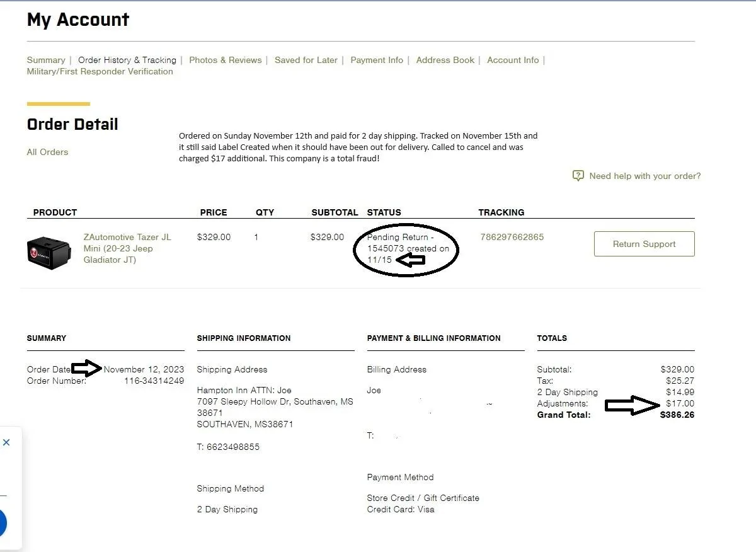Open Order History & Tracking tab
This screenshot has height=552, width=756.
tap(127, 60)
